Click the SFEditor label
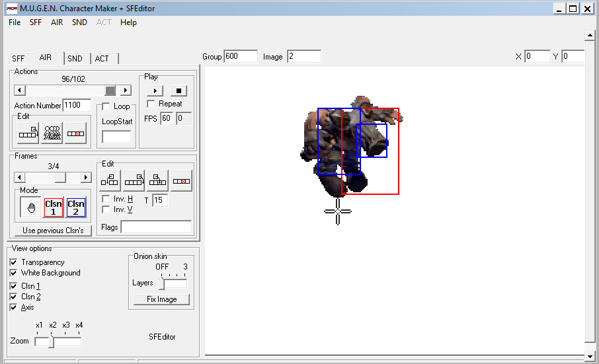The height and width of the screenshot is (364, 599). point(162,337)
